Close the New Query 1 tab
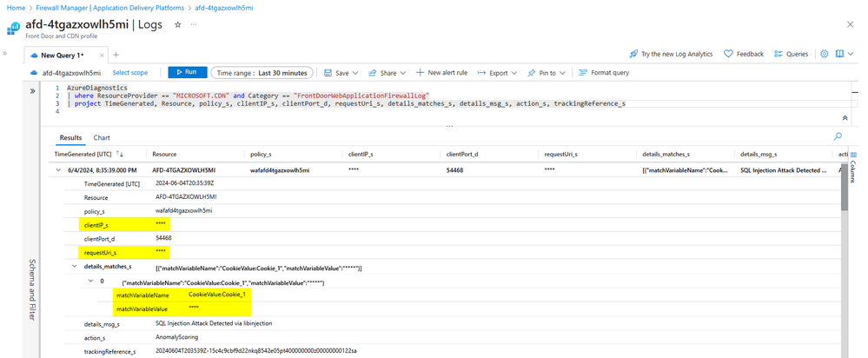 pyautogui.click(x=102, y=56)
